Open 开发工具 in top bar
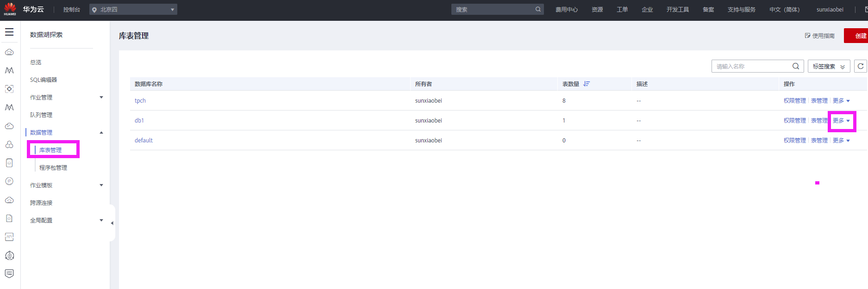 [678, 9]
